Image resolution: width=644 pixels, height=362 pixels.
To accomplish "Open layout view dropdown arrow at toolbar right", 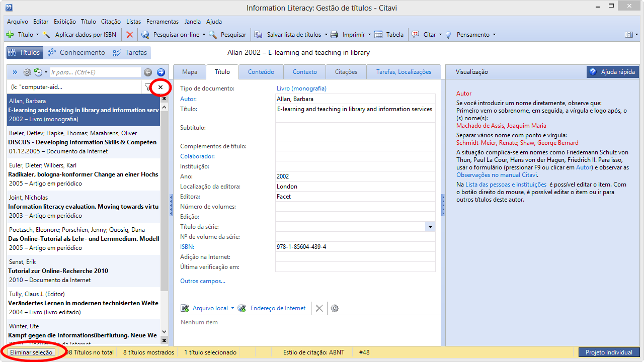I will 636,35.
